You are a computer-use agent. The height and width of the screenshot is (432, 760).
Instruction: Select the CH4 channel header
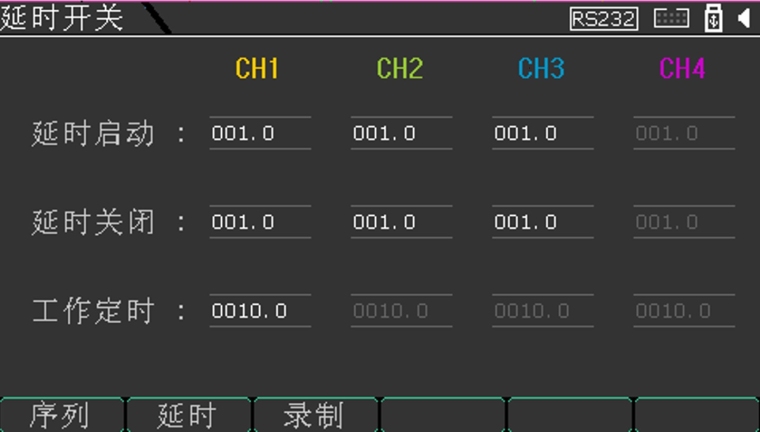click(682, 68)
